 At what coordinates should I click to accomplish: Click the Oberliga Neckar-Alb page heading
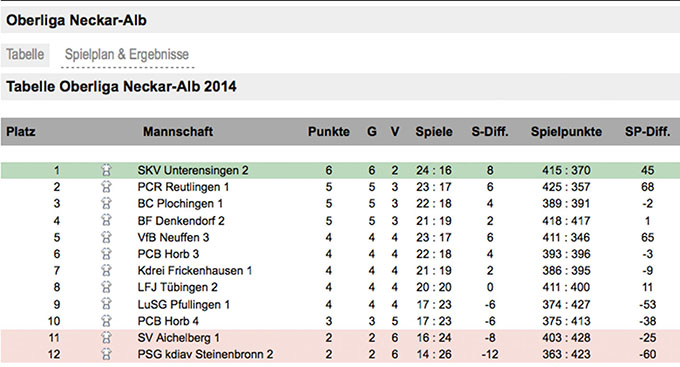pos(76,20)
